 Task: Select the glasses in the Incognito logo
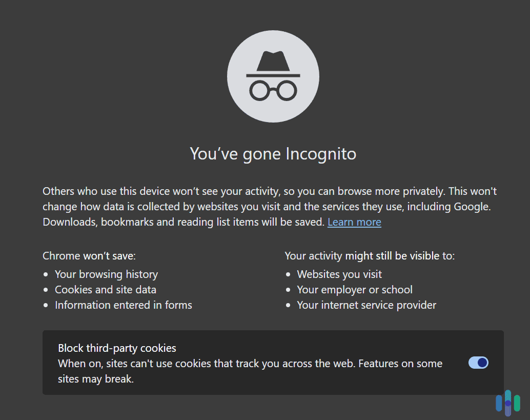[273, 89]
